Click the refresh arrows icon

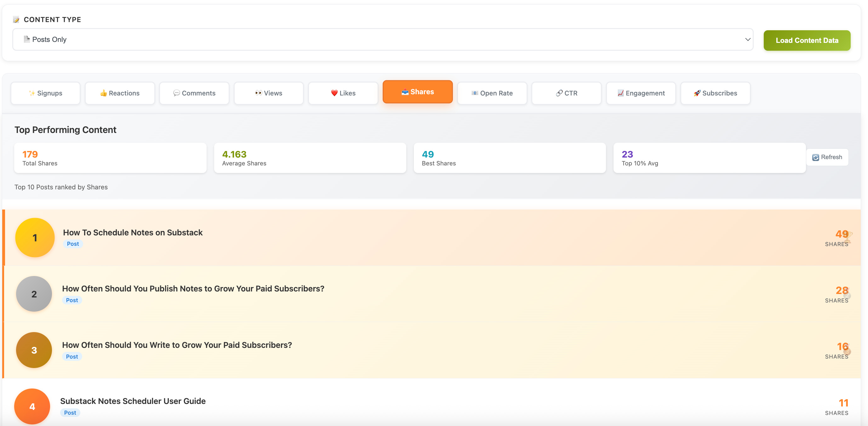tap(815, 158)
